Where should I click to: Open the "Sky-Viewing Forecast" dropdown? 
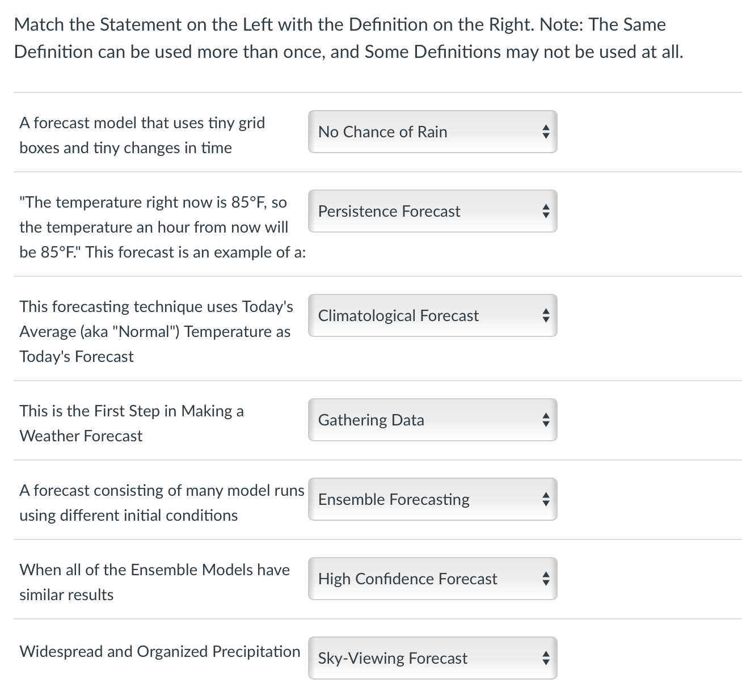pyautogui.click(x=432, y=658)
